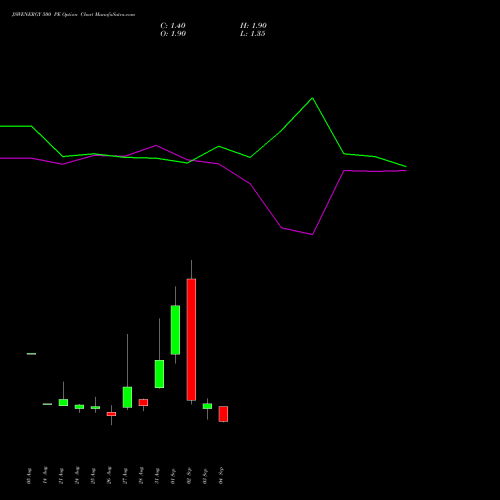Click the '21 Aug' date axis label
This screenshot has height=500, width=500.
(61, 476)
